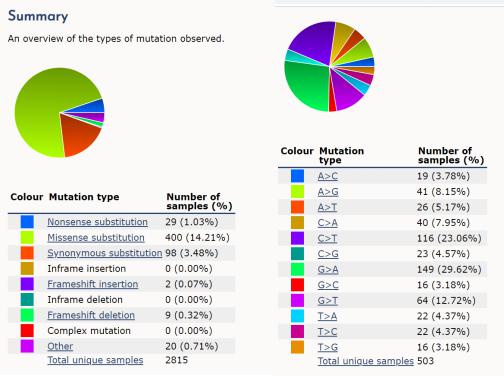504x376 pixels.
Task: Click the orange Synonymous substitution colour swatch
Action: [27, 253]
